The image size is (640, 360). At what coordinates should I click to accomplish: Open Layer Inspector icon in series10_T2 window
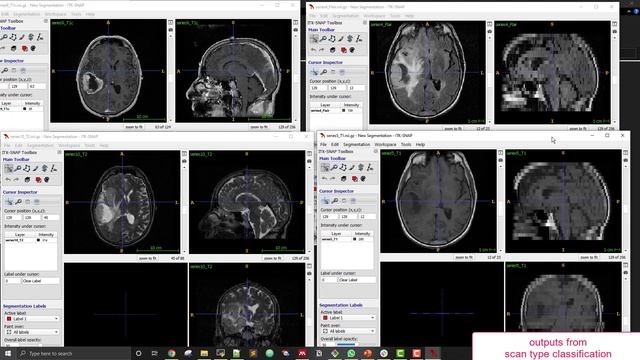click(x=27, y=180)
